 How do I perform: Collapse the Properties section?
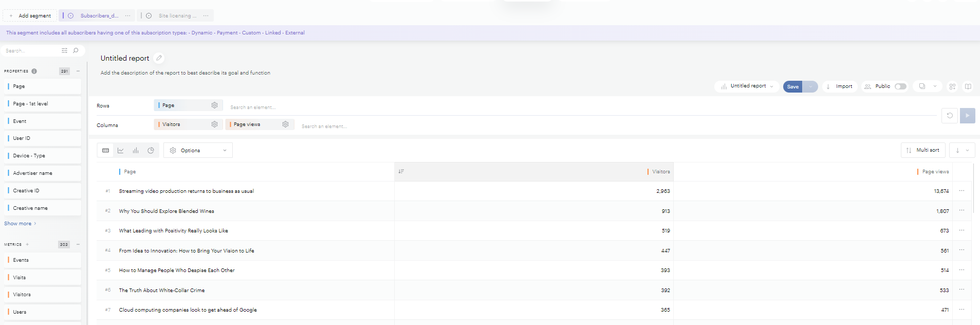(x=78, y=71)
